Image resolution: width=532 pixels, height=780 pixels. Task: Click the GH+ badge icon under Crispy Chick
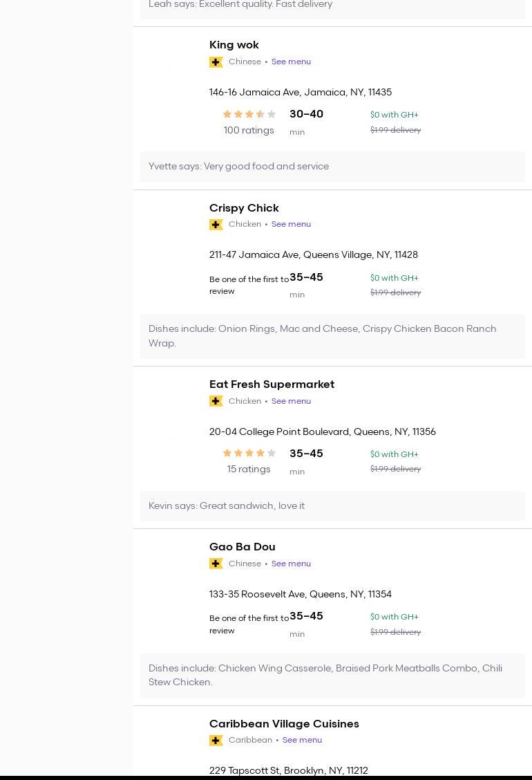[216, 225]
